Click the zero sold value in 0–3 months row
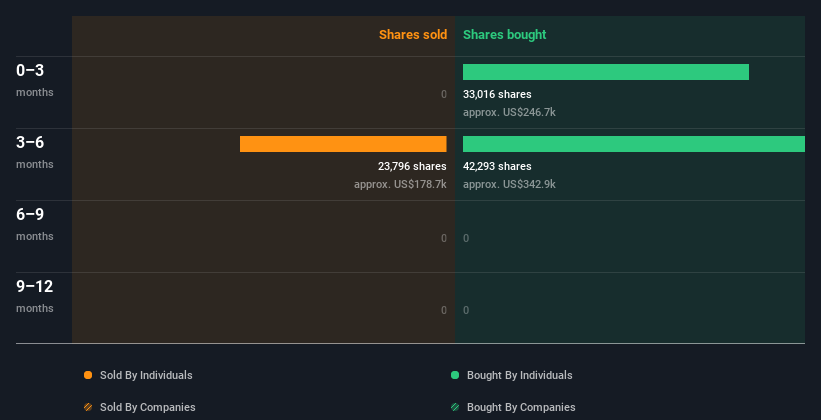This screenshot has width=821, height=420. click(x=444, y=94)
